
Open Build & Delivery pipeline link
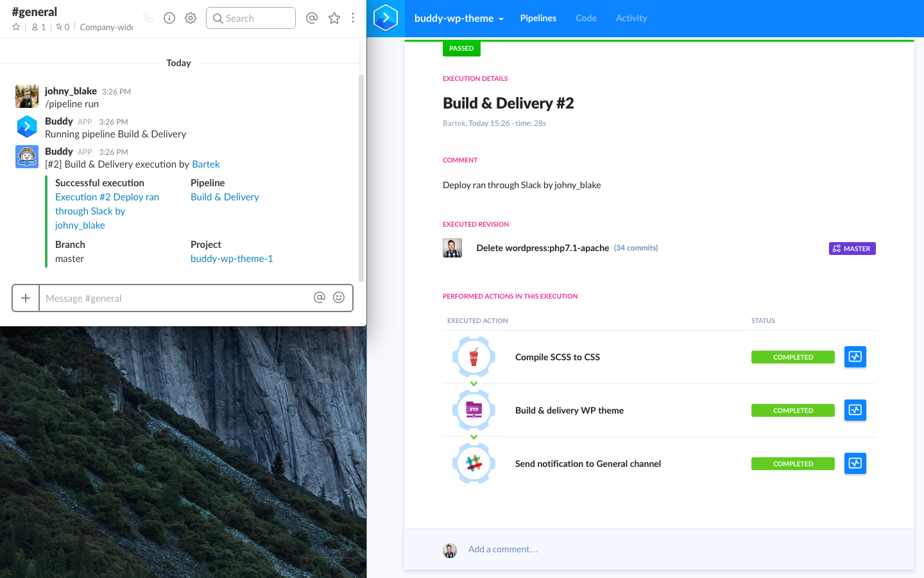(225, 197)
